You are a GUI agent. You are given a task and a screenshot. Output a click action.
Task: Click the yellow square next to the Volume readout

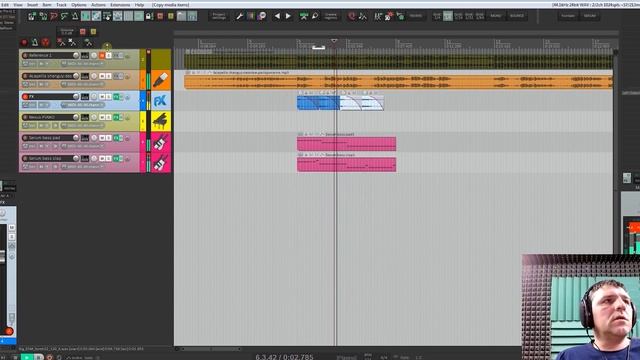click(x=93, y=31)
